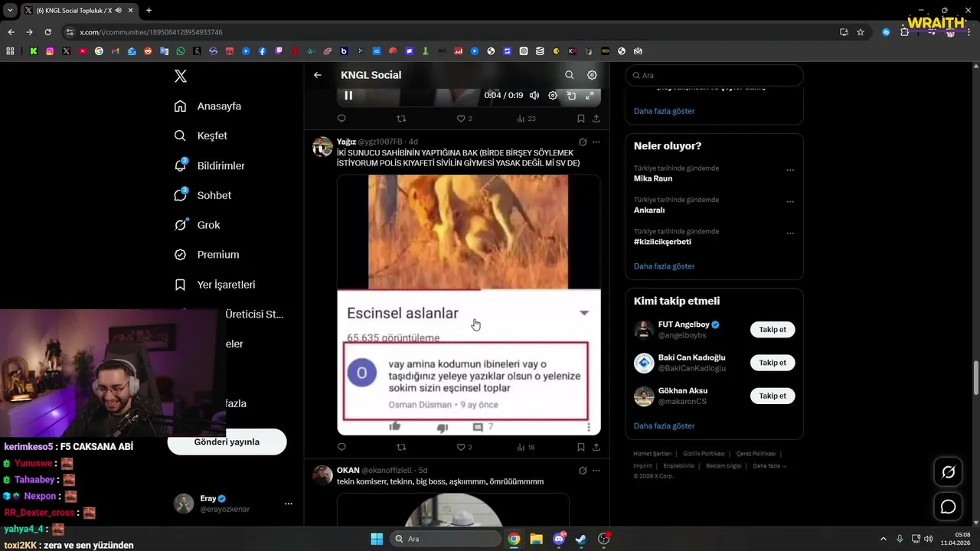Bookmark this page with star icon
Screen dimensions: 980x551
coord(861,32)
